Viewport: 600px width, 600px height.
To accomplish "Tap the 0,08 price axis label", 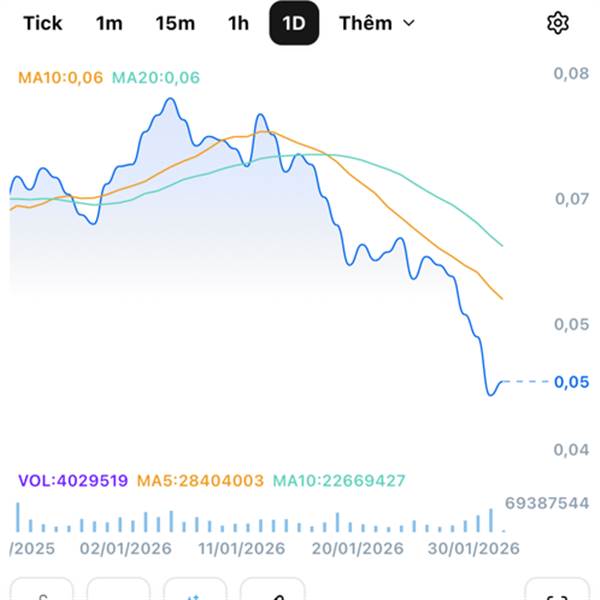I will (572, 73).
